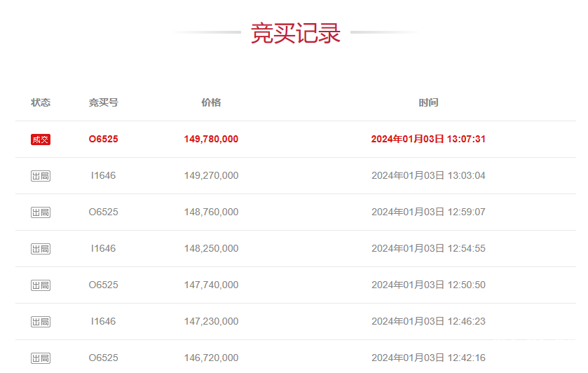Select the timestamp ending 12:54:55
The image size is (588, 373).
[428, 249]
